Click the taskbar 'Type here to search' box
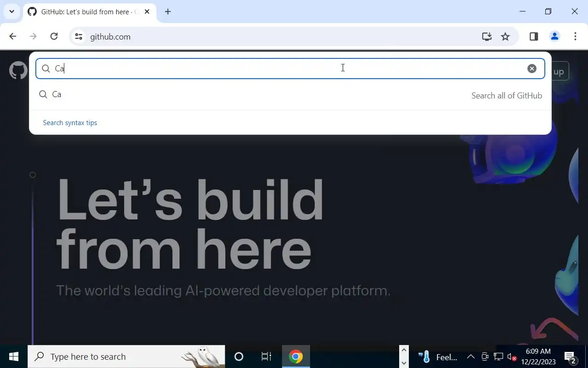 (x=126, y=356)
